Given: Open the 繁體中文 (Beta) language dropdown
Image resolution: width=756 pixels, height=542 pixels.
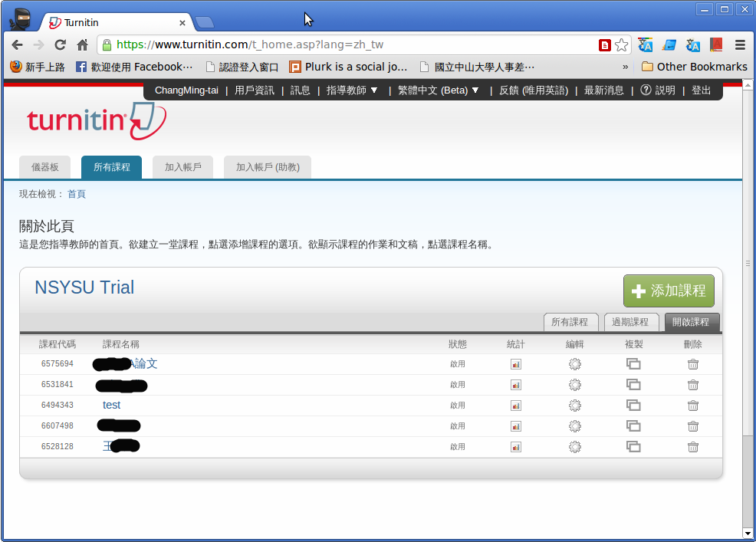Looking at the screenshot, I should (439, 90).
